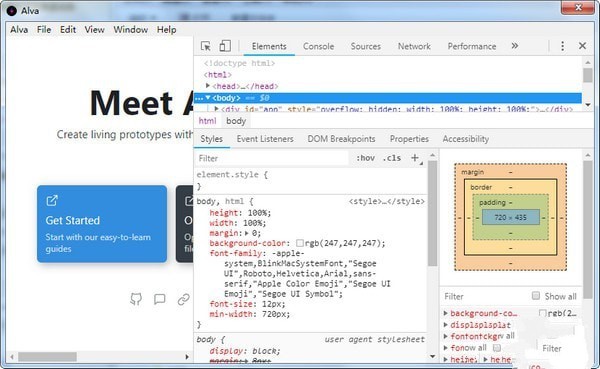The width and height of the screenshot is (600, 369).
Task: Click the Get Started card
Action: click(102, 224)
